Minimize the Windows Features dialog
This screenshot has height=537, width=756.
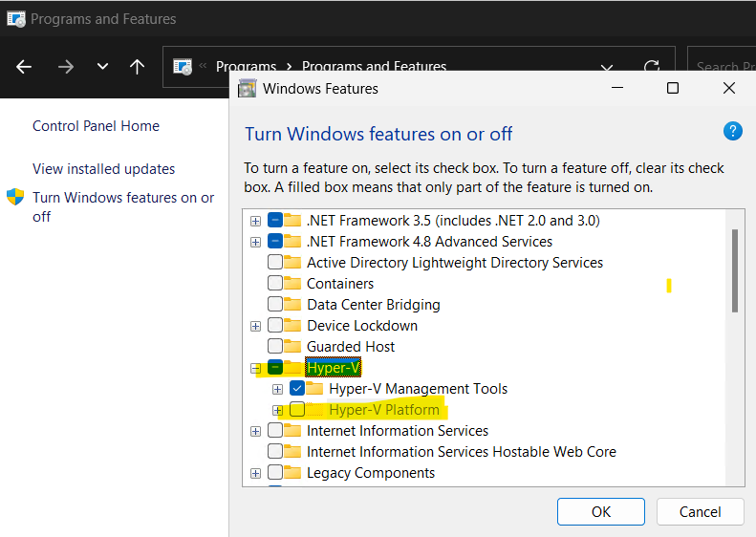(x=617, y=88)
